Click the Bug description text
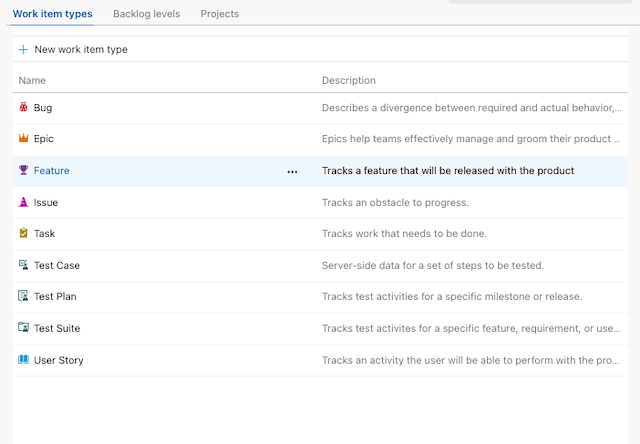 pyautogui.click(x=470, y=107)
